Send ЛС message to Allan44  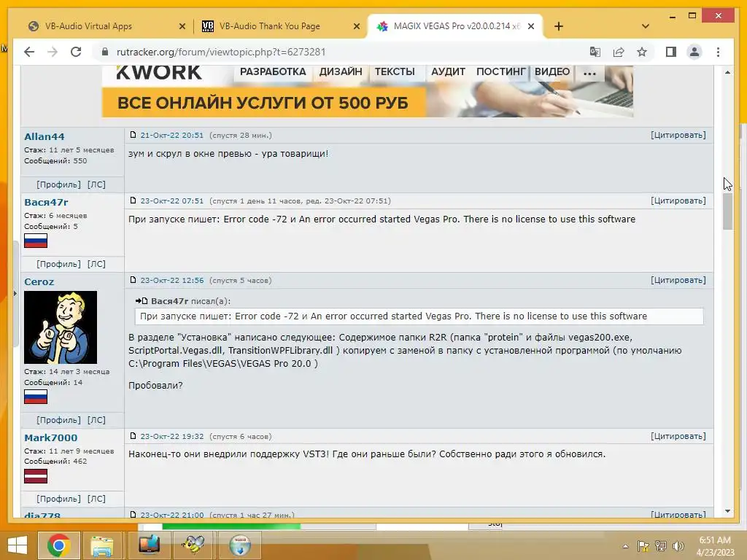97,184
